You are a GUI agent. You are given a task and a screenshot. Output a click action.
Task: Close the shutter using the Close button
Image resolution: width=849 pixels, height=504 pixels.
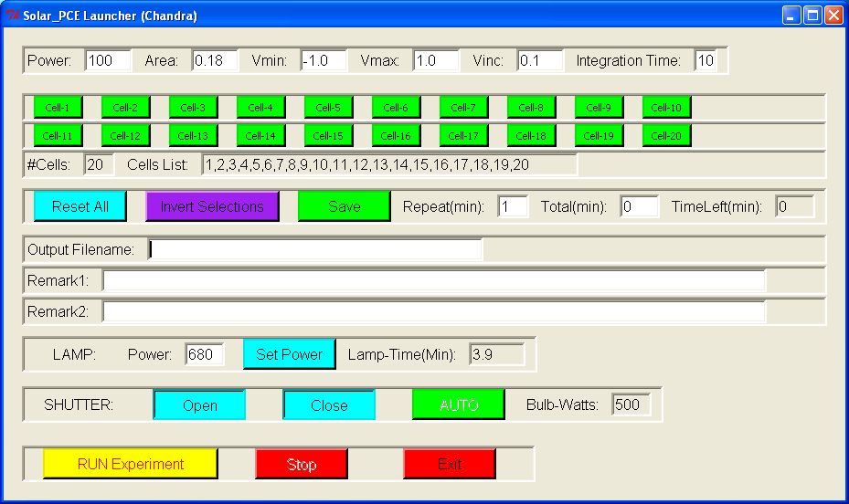[329, 405]
